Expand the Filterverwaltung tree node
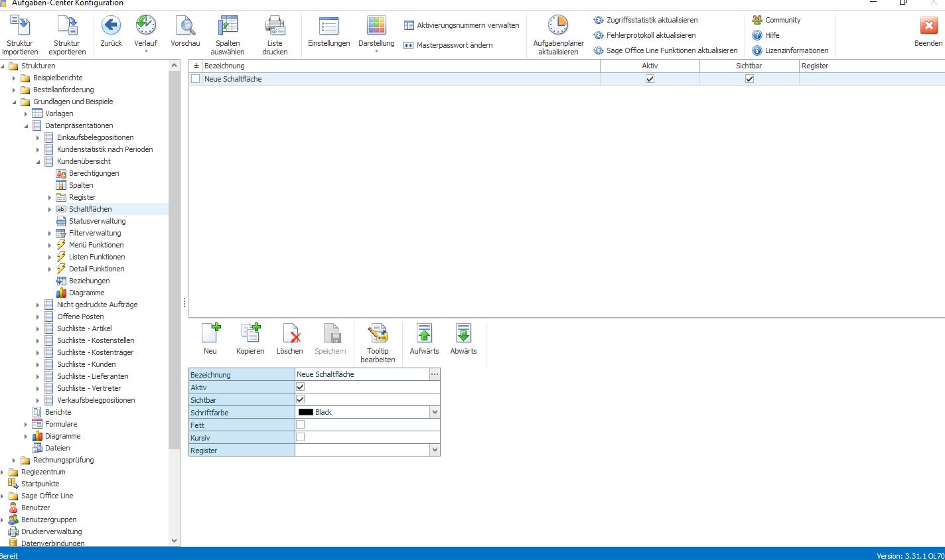The height and width of the screenshot is (560, 945). coord(50,233)
